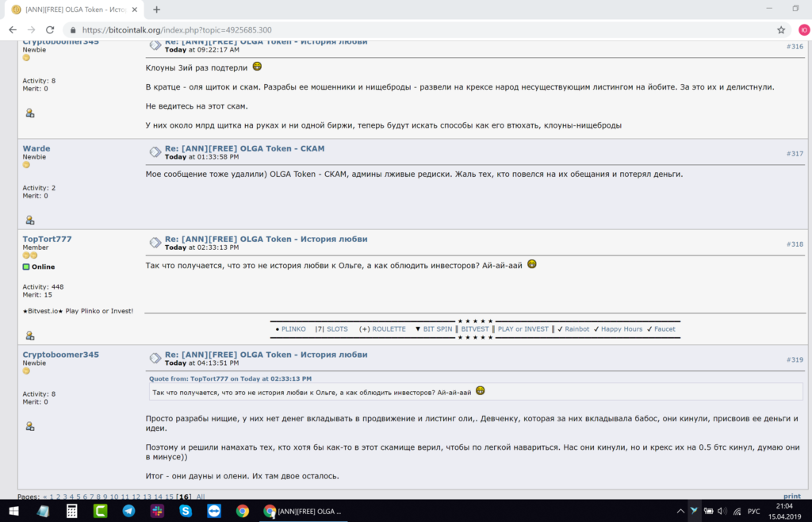Open Telegram from taskbar
Screen dimensions: 812x522
click(128, 511)
